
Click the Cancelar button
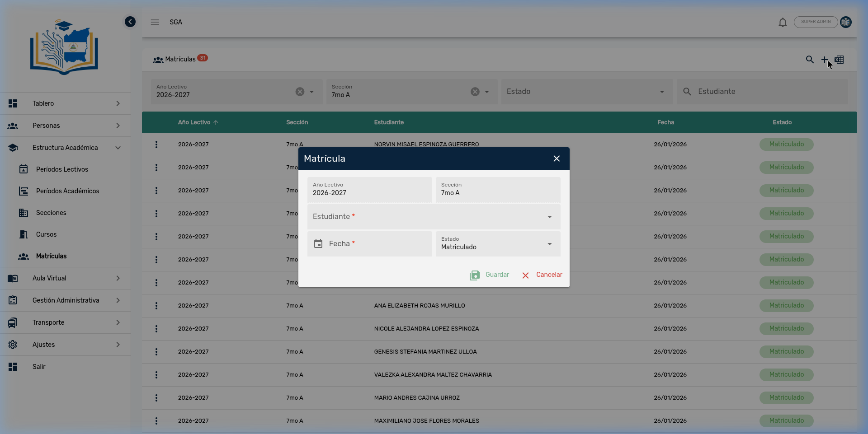pyautogui.click(x=542, y=275)
